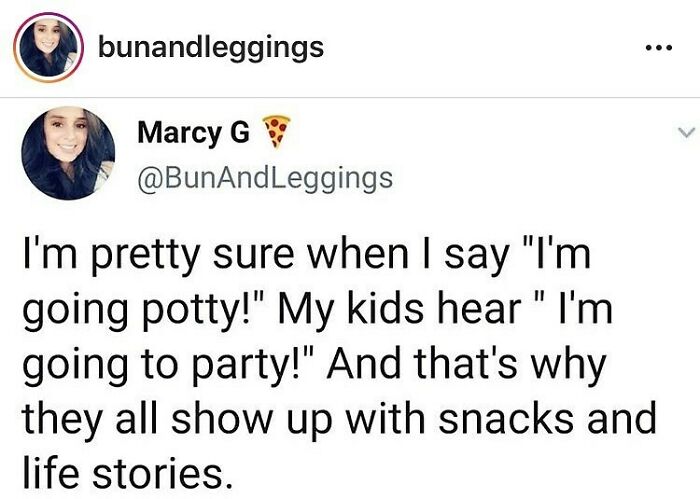The height and width of the screenshot is (499, 700).
Task: Click Marcy G's tweet profile picture
Action: (x=68, y=153)
